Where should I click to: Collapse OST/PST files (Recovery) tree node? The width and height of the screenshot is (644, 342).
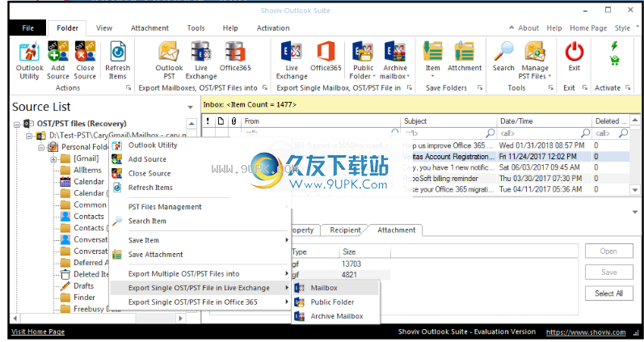[17, 124]
